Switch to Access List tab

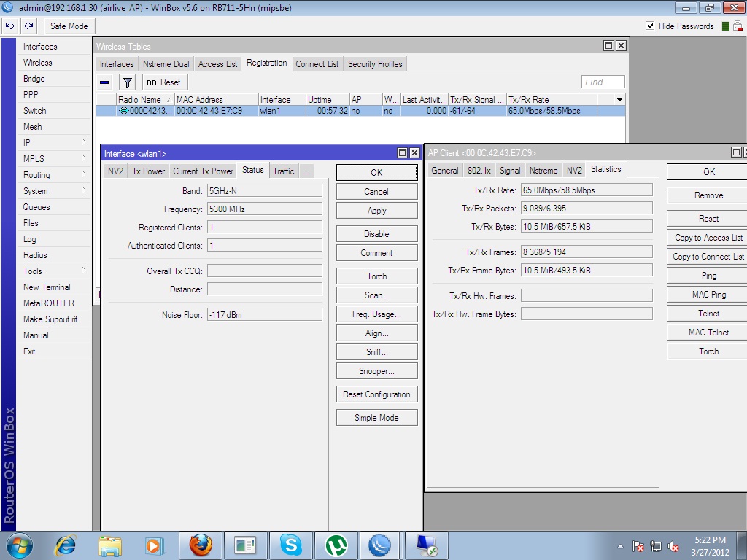pyautogui.click(x=217, y=64)
